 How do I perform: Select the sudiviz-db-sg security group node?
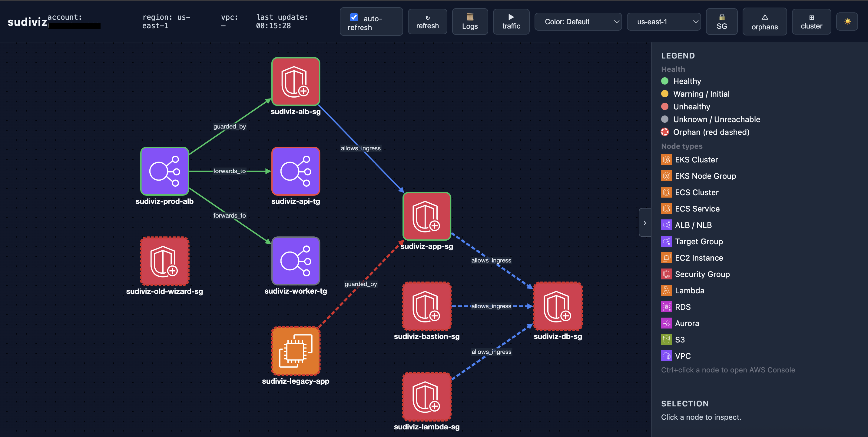click(558, 306)
